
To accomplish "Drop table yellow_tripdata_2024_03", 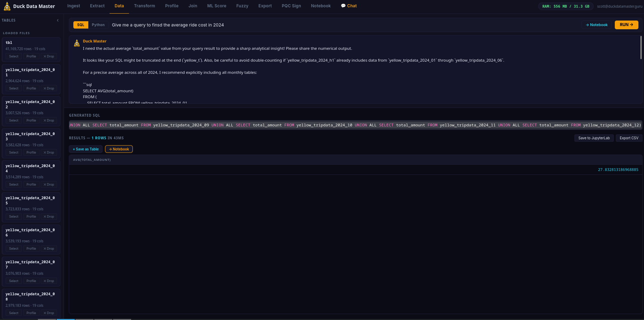I will pos(49,153).
